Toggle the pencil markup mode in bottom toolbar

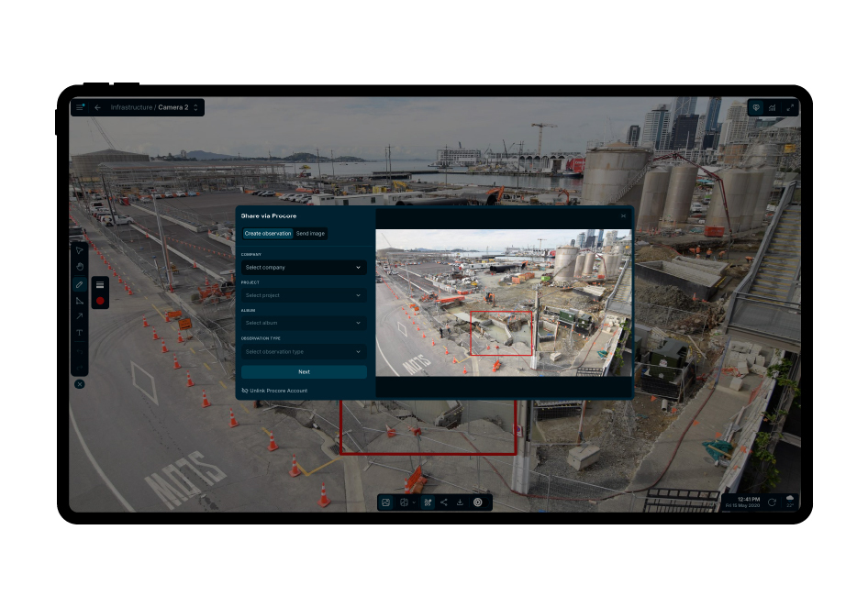427,502
